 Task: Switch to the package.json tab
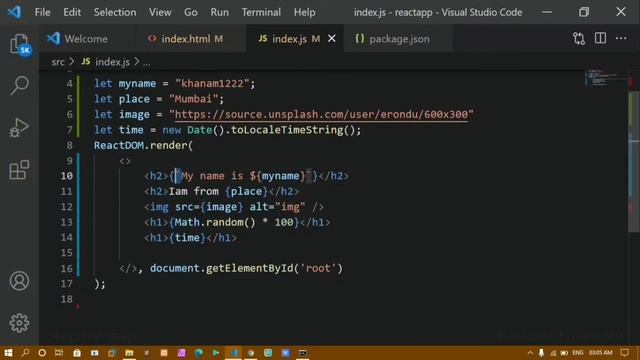[x=399, y=39]
